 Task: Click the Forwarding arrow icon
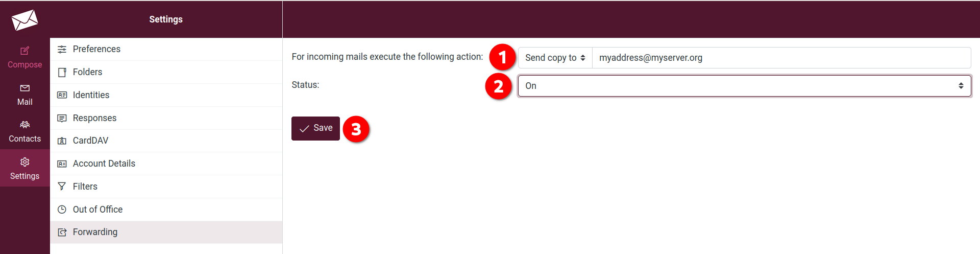click(62, 232)
